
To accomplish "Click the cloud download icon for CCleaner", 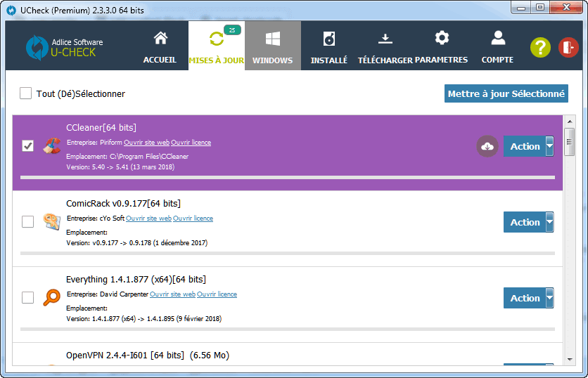I will tap(487, 146).
